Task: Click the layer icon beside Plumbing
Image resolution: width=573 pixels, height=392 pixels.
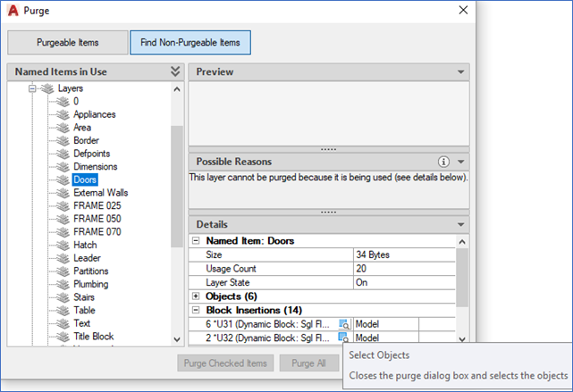Action: 63,284
